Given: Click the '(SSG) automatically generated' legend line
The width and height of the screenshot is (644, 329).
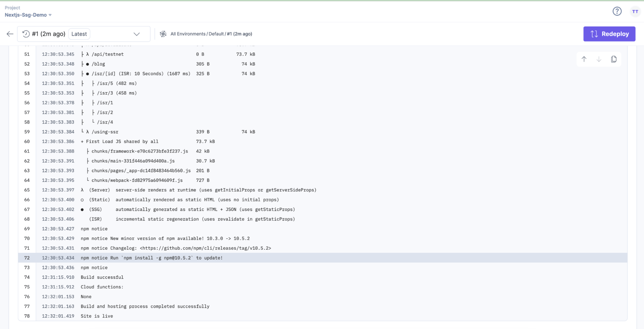Looking at the screenshot, I should [323, 209].
